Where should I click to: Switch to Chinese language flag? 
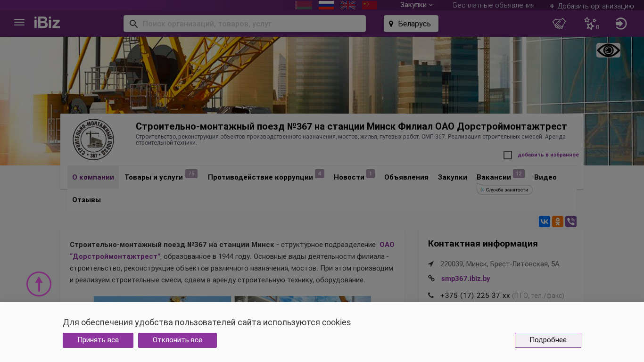[370, 5]
